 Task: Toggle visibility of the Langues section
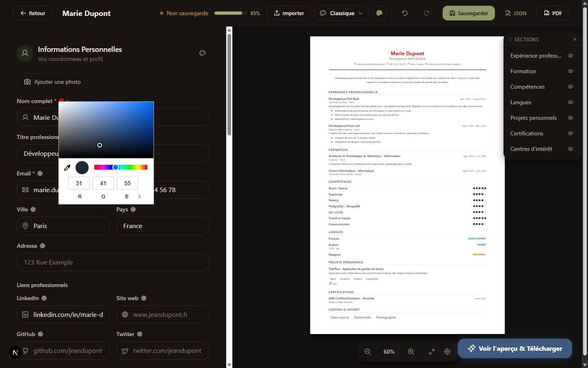pyautogui.click(x=570, y=102)
